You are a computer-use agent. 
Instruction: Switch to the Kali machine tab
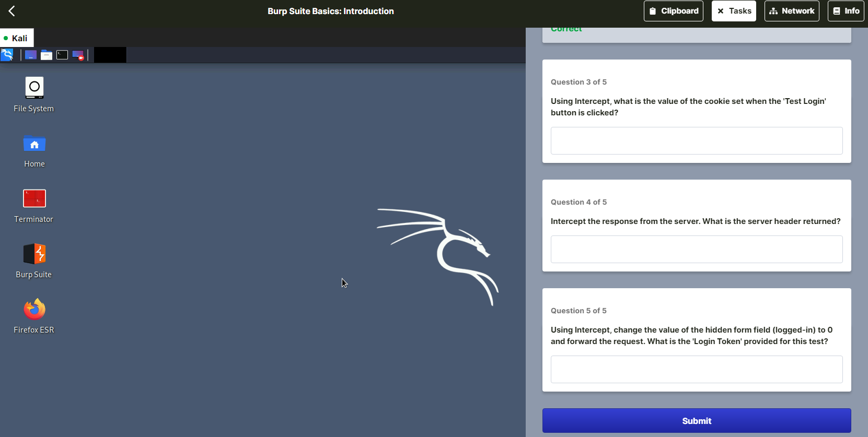click(17, 38)
